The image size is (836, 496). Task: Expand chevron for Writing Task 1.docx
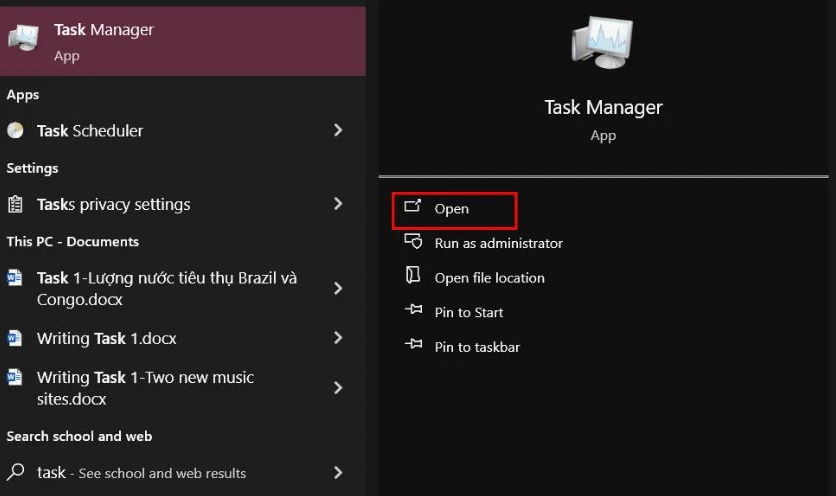pyautogui.click(x=337, y=338)
